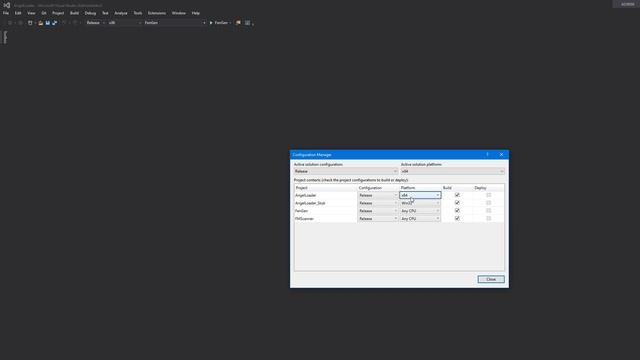Open AngelLoader_Stub's Configuration dropdown
The height and width of the screenshot is (360, 640).
tap(378, 203)
